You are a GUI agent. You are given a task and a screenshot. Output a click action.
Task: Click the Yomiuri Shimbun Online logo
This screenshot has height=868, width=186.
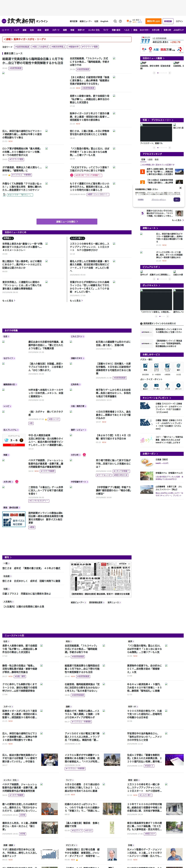click(24, 21)
